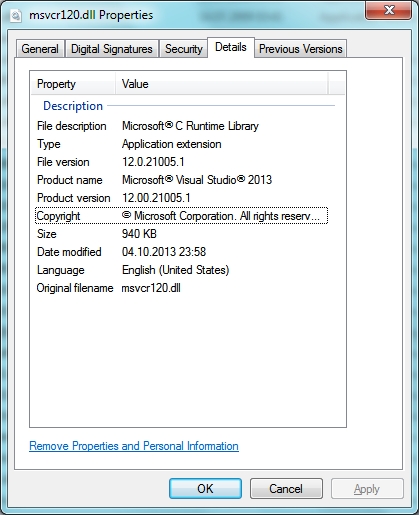
Task: Select the Product version property label
Action: click(74, 198)
